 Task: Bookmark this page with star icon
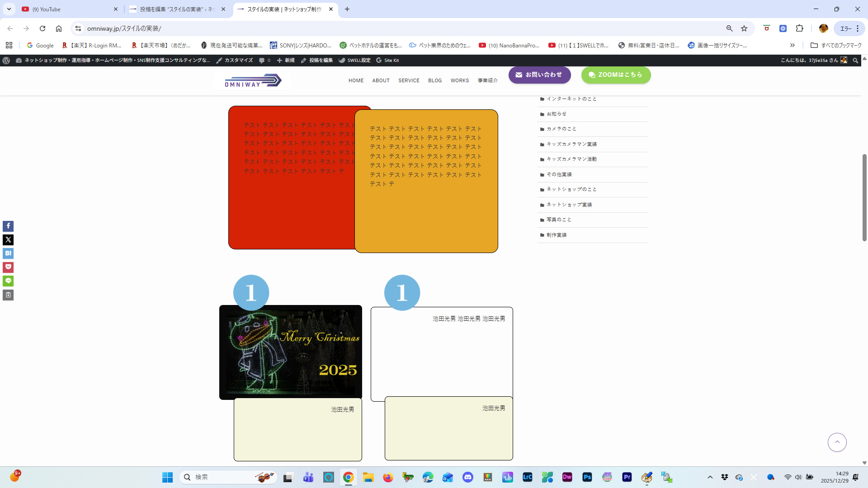(x=744, y=28)
